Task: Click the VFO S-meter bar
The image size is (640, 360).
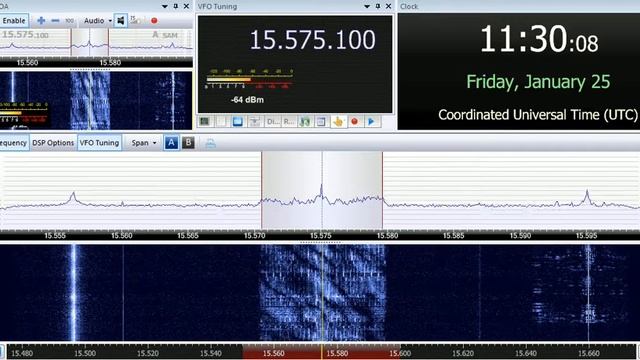Action: coord(249,79)
